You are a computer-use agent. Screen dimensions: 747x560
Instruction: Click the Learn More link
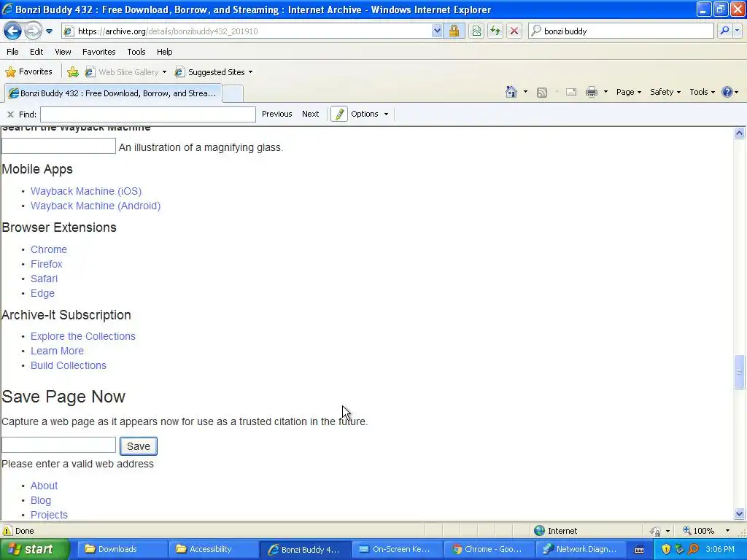[x=57, y=351]
